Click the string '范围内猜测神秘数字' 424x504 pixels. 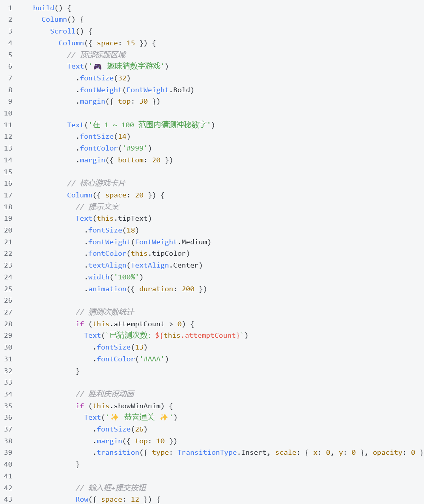pos(172,125)
